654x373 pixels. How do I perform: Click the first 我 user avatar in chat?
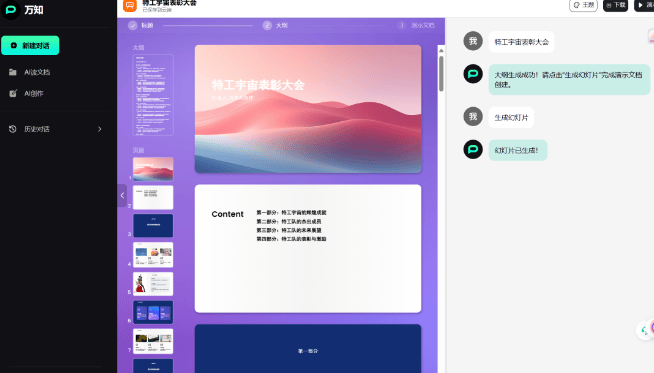473,41
